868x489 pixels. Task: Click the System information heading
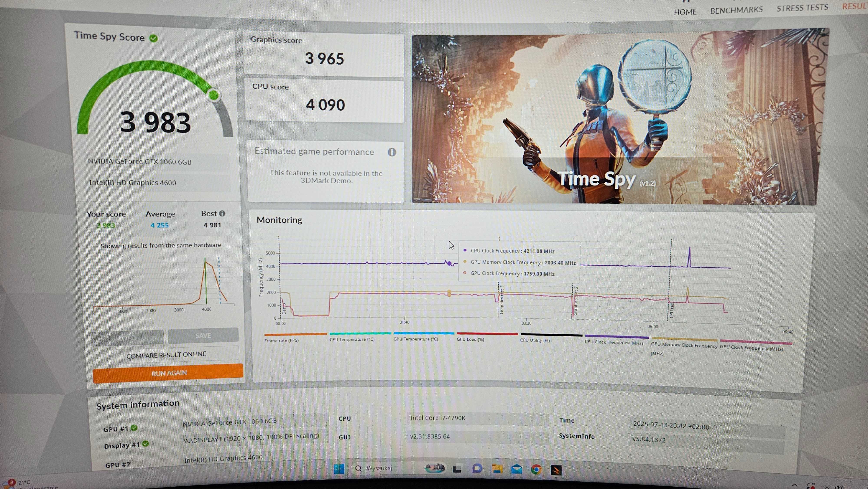pos(138,404)
